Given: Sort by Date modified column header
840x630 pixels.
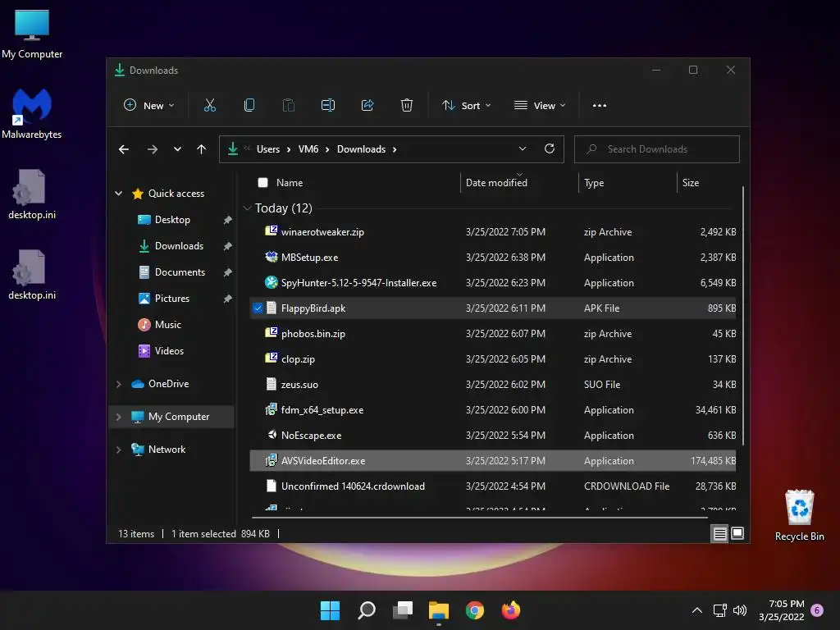Looking at the screenshot, I should tap(496, 183).
